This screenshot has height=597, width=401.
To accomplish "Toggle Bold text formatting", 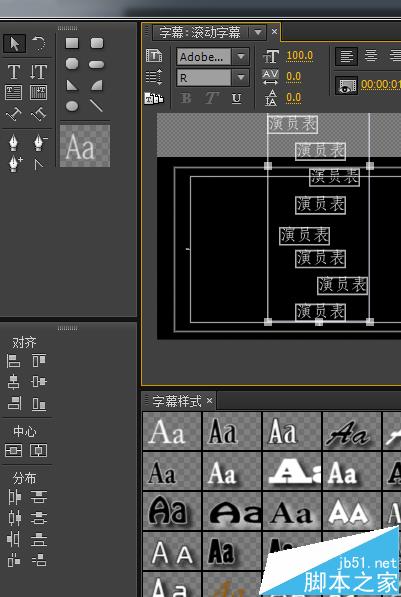I will (186, 99).
